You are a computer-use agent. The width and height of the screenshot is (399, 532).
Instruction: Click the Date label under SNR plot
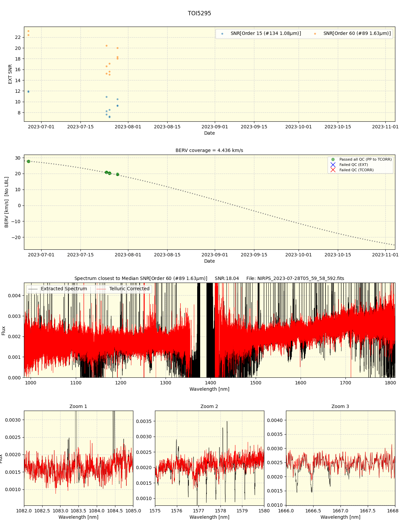(209, 133)
